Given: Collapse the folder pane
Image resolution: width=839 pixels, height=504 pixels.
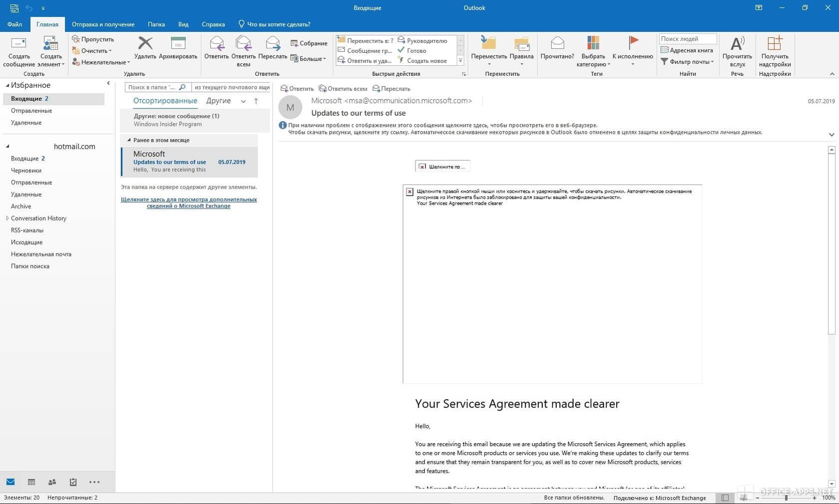Looking at the screenshot, I should coord(108,83).
